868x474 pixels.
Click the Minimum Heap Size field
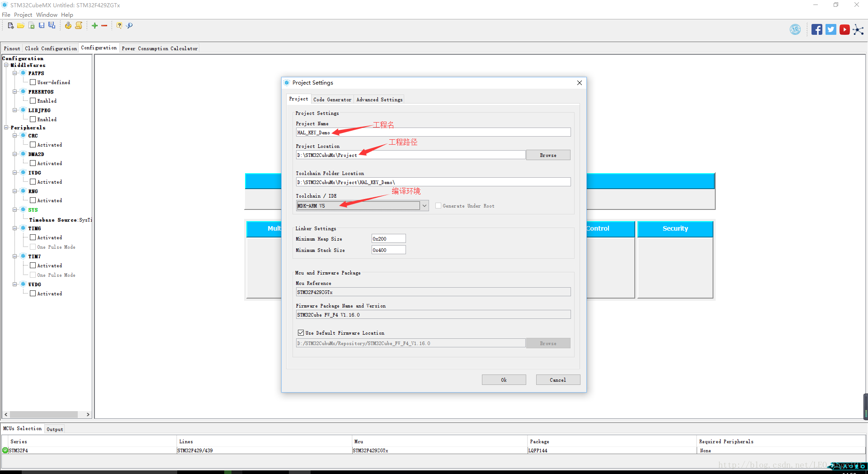388,239
